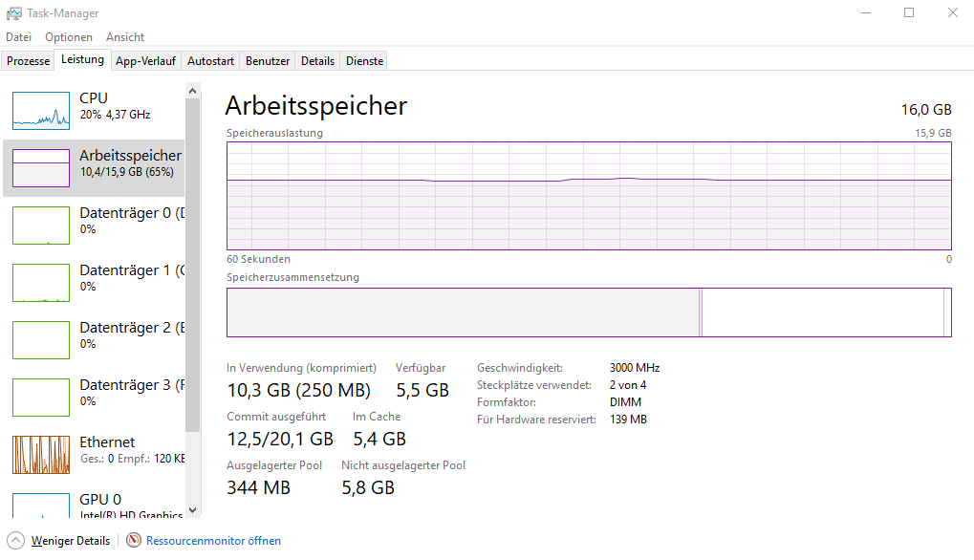
Task: Open the Ethernet throughput graph
Action: (41, 454)
